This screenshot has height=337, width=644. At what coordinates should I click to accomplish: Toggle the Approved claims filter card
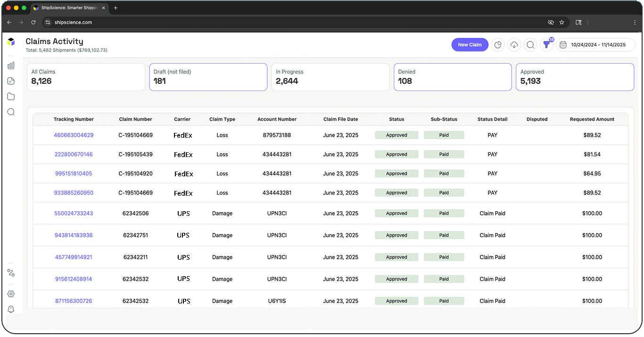(x=574, y=77)
